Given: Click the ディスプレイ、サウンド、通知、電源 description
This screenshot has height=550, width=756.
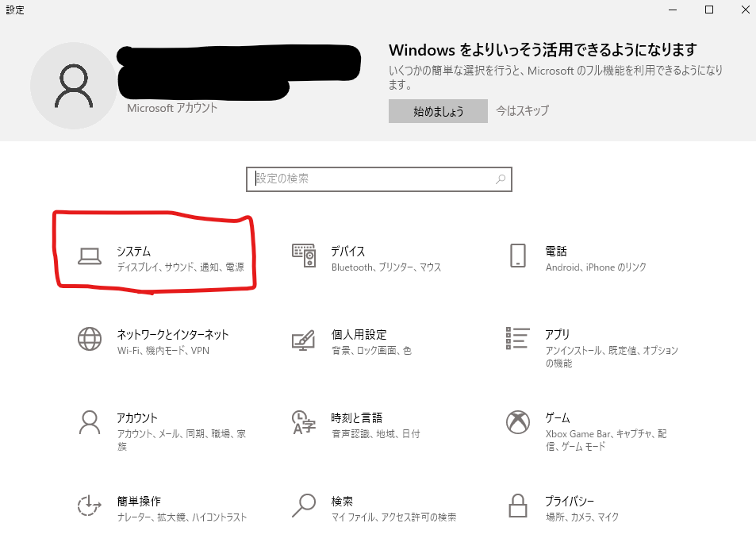Looking at the screenshot, I should 180,267.
